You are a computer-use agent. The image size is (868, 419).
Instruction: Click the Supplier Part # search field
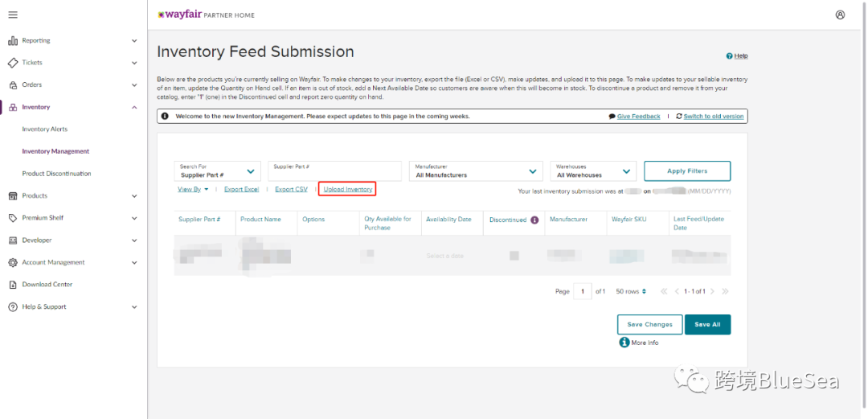tap(334, 170)
